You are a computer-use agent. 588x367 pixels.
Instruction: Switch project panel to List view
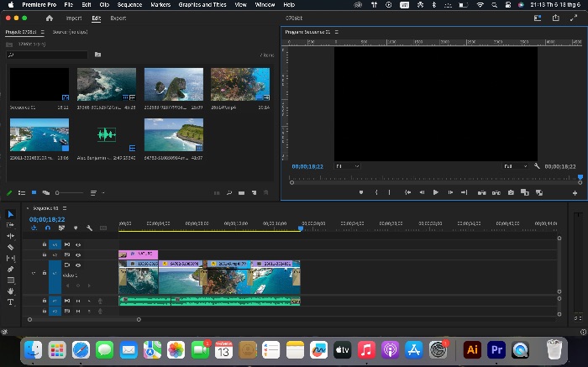[22, 192]
